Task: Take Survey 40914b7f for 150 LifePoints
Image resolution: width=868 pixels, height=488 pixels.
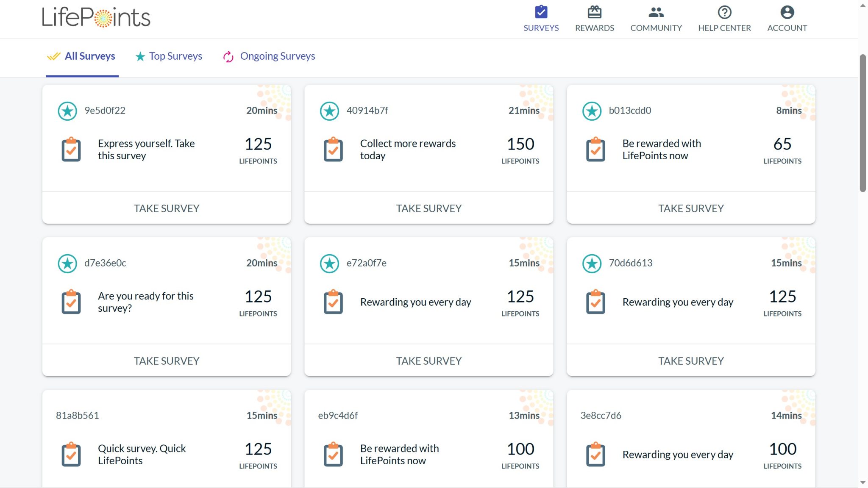Action: (428, 208)
